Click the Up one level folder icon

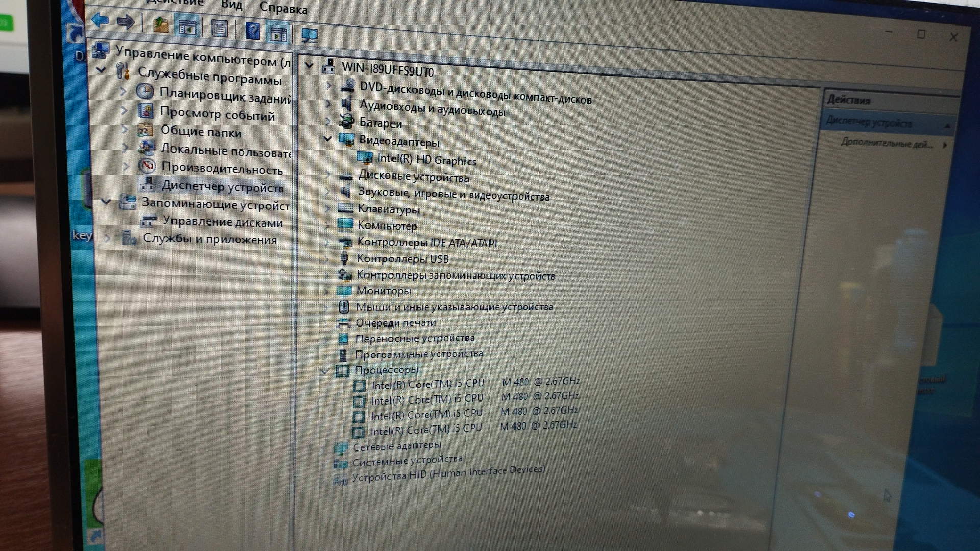click(161, 25)
